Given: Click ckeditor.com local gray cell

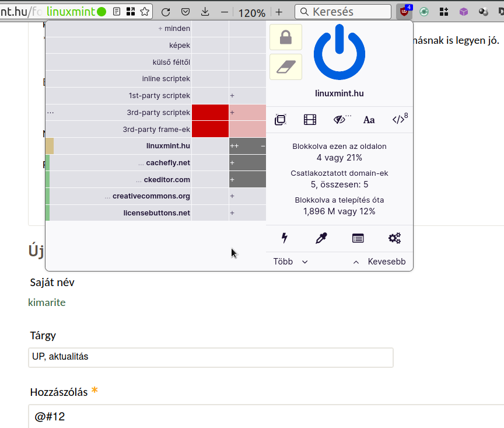Looking at the screenshot, I should click(247, 179).
